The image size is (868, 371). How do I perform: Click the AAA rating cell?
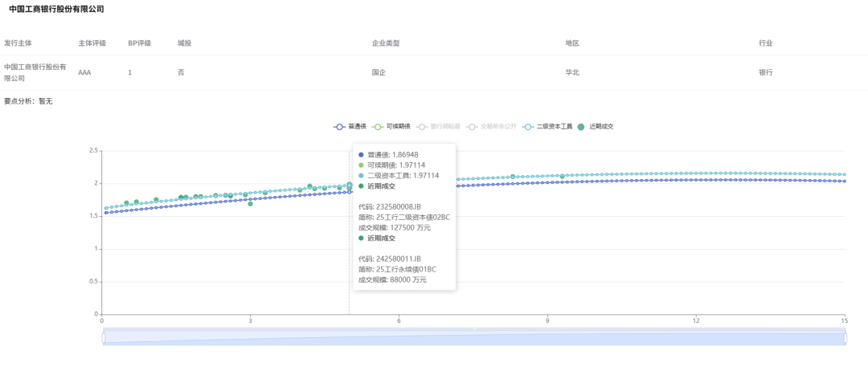pos(84,72)
